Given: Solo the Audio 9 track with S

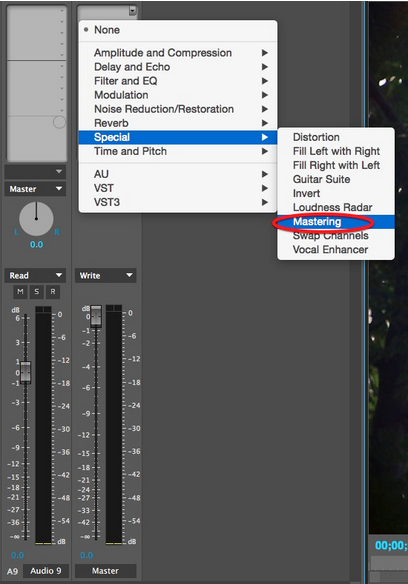Looking at the screenshot, I should tap(36, 292).
